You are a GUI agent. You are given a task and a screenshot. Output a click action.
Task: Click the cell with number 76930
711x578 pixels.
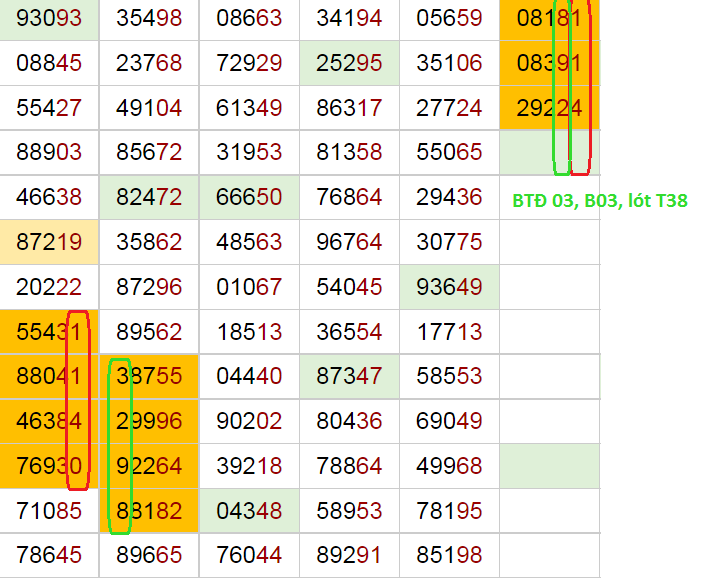click(49, 467)
